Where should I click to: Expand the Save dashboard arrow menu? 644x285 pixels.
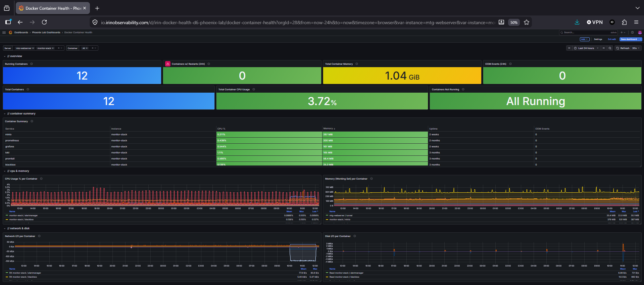[640, 39]
